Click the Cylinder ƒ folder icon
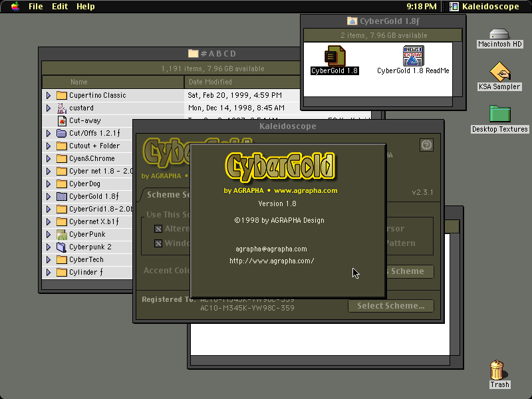The width and height of the screenshot is (532, 399). 61,273
